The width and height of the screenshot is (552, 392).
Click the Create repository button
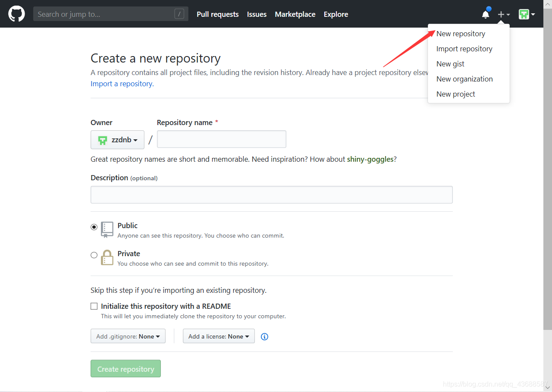(x=125, y=369)
